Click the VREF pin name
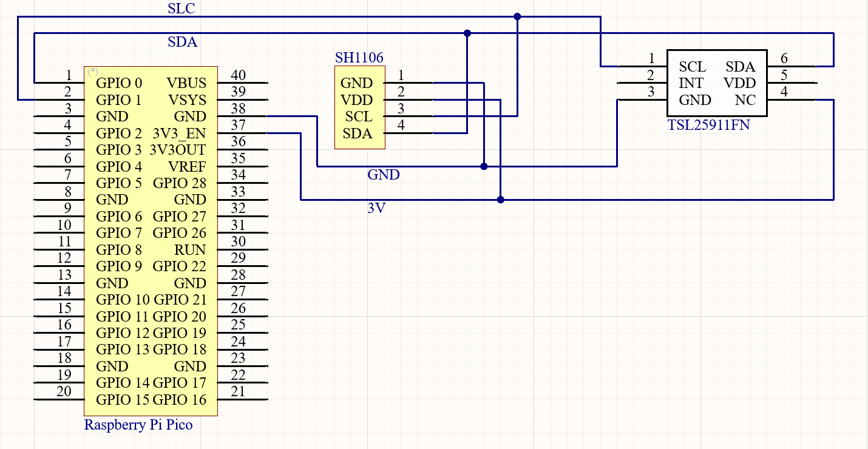Screen dimensions: 868x449 pyautogui.click(x=188, y=167)
